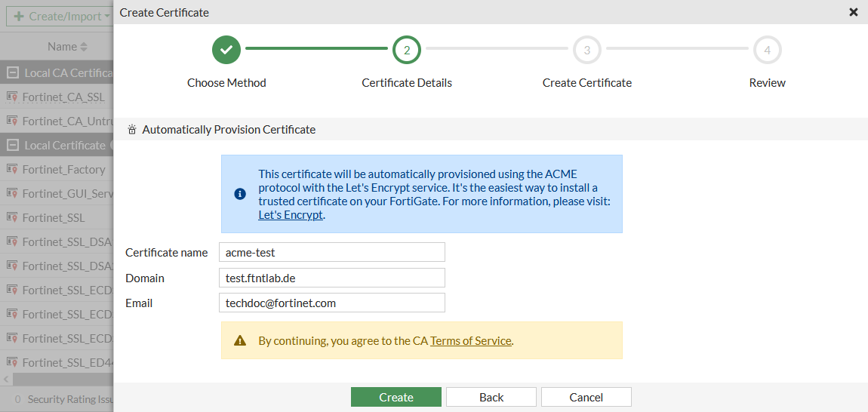Image resolution: width=868 pixels, height=412 pixels.
Task: Open the Let's Encrypt link
Action: pos(290,215)
